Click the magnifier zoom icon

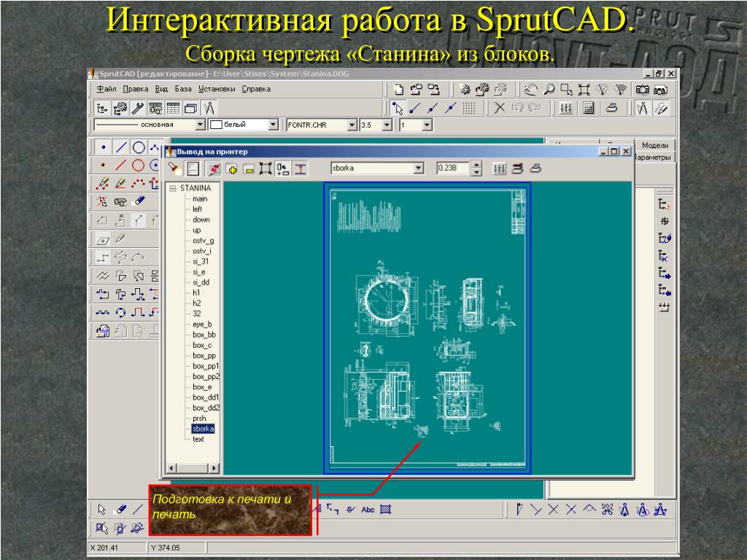click(x=549, y=90)
